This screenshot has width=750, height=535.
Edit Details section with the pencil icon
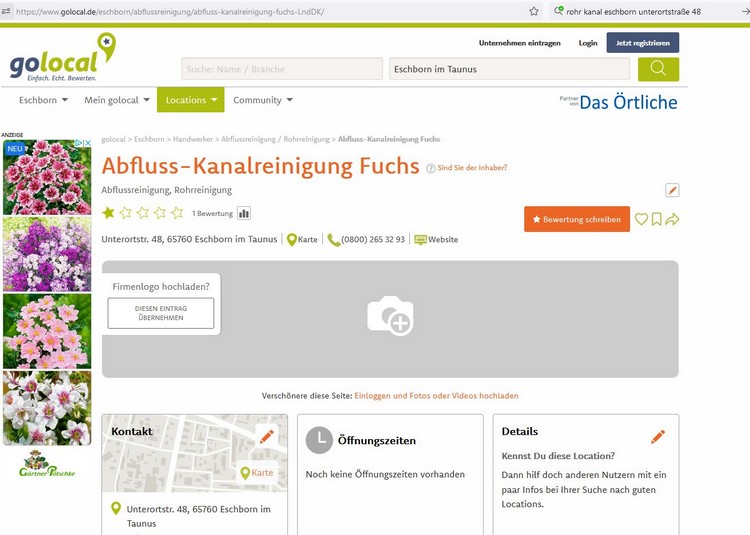tap(658, 436)
